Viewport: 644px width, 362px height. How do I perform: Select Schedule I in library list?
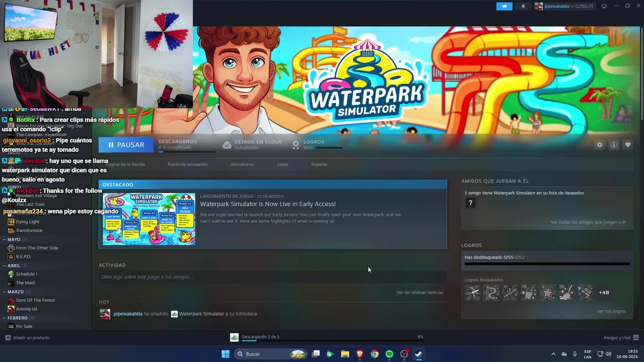tap(26, 274)
